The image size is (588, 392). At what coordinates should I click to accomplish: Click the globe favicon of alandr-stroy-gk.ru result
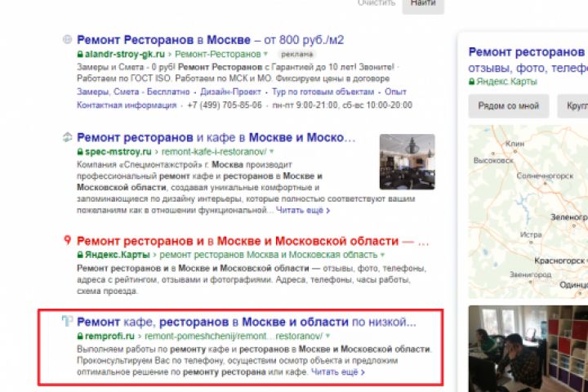(x=67, y=39)
